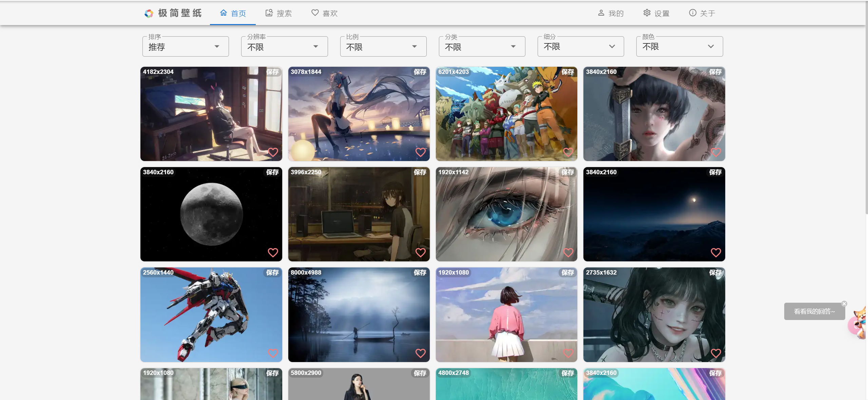Save the 8000x4988 misty lake wallpaper
This screenshot has width=868, height=400.
tap(420, 273)
